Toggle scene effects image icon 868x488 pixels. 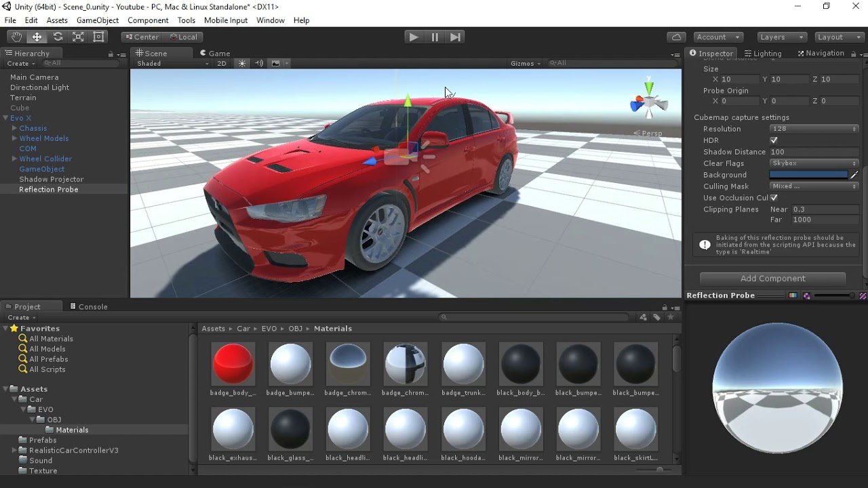(x=275, y=63)
